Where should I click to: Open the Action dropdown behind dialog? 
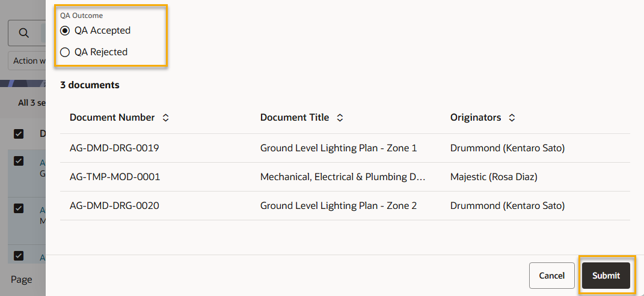click(27, 61)
